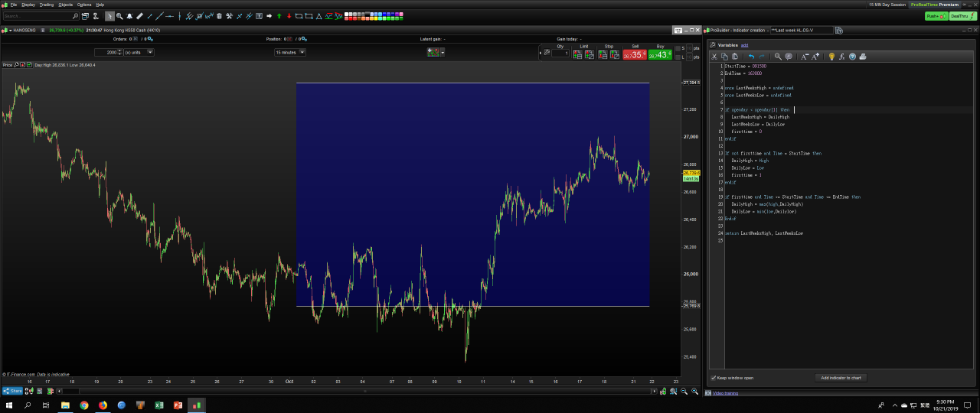Open the Video training link
The height and width of the screenshot is (413, 980).
(725, 393)
